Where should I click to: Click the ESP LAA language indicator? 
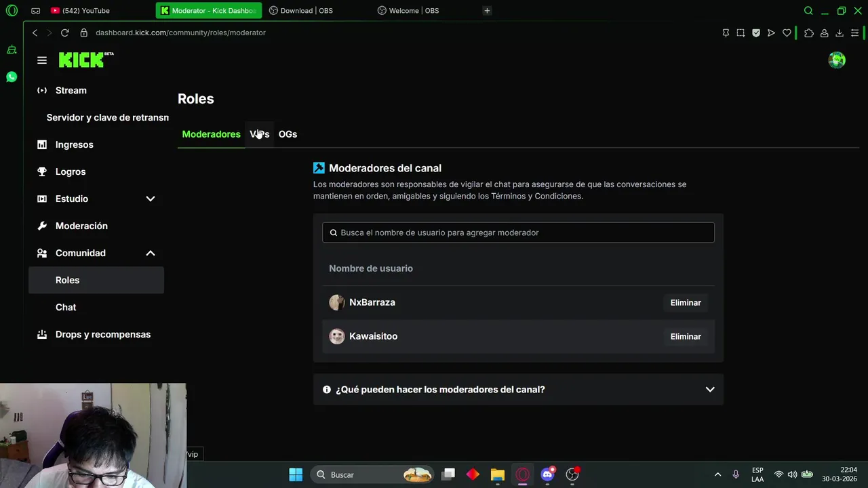pos(757,474)
